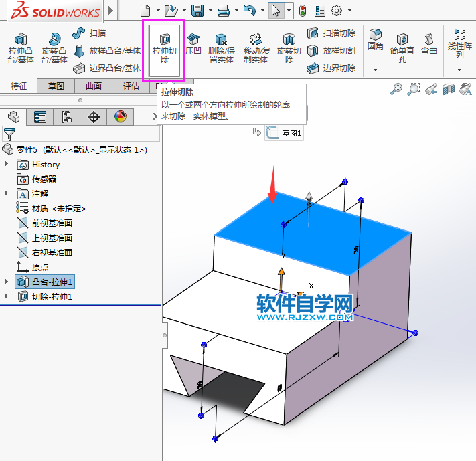Expand the SolidWorks menu arrow
Screen dimensions: 476x461
point(111,10)
